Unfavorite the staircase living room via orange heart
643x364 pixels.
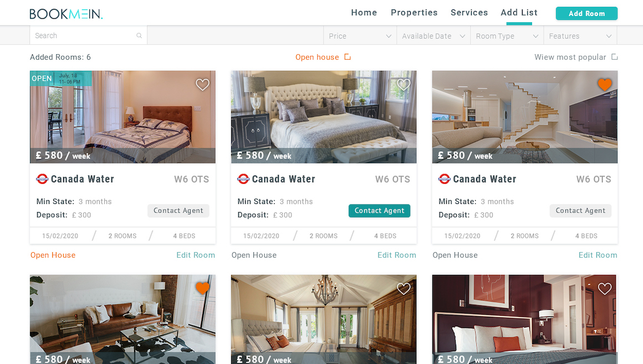point(604,84)
